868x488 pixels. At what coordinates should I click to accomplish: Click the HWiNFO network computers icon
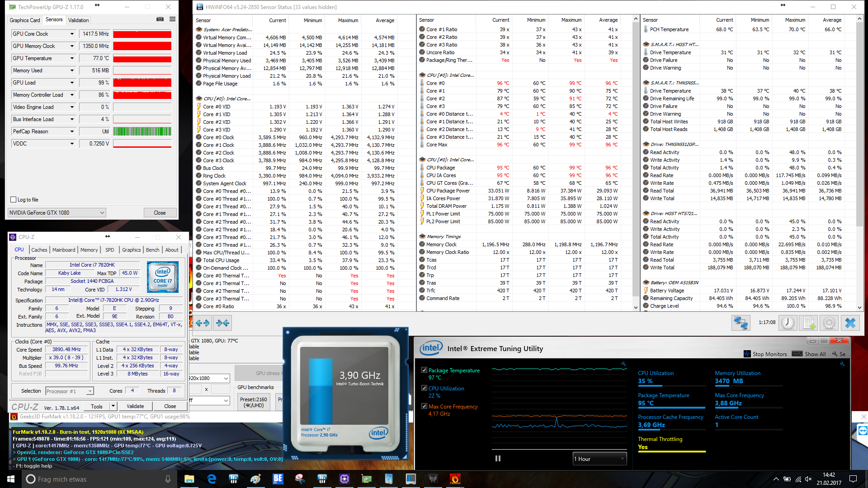tap(741, 323)
